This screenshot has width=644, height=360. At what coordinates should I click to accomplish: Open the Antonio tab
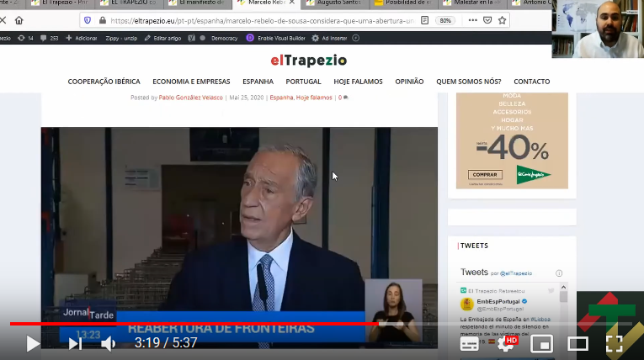click(531, 3)
